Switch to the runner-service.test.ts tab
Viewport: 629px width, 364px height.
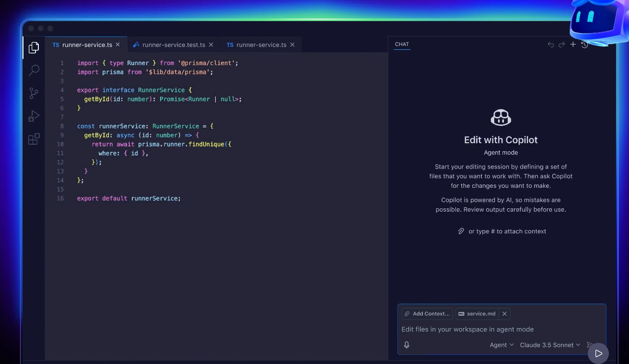[174, 45]
